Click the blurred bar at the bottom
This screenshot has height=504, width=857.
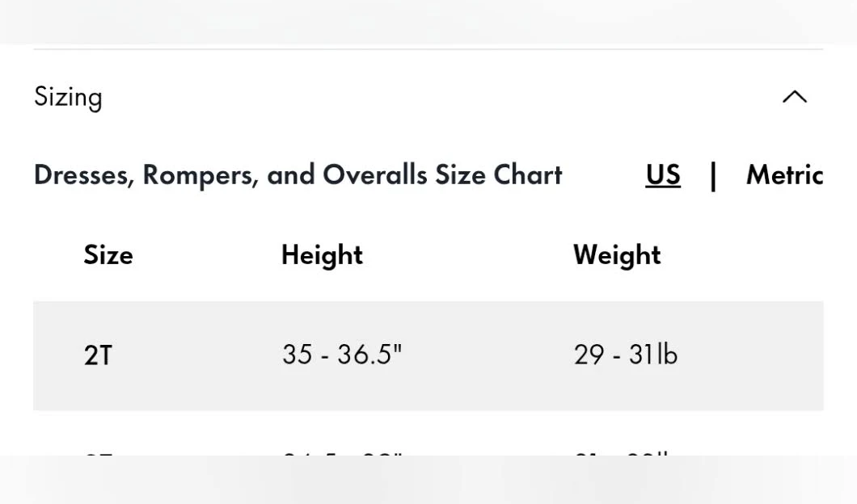tap(428, 481)
